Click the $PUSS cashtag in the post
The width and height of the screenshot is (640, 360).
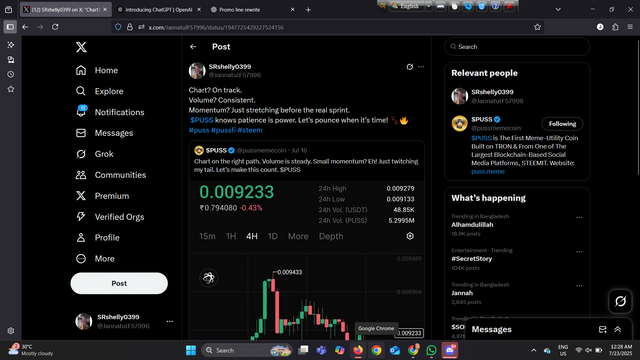(x=202, y=120)
